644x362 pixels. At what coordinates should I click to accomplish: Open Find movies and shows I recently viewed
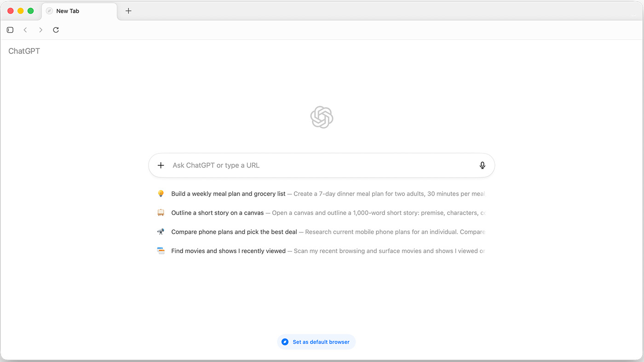point(228,251)
